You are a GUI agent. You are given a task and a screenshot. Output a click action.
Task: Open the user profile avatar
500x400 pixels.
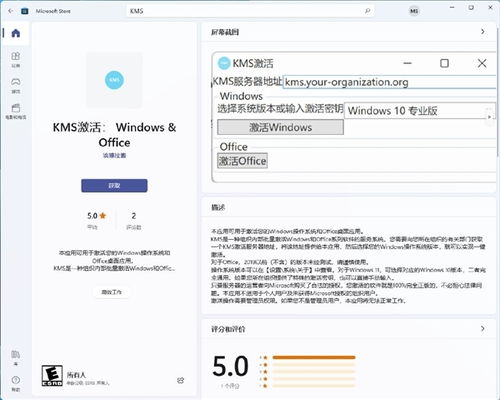coord(414,11)
